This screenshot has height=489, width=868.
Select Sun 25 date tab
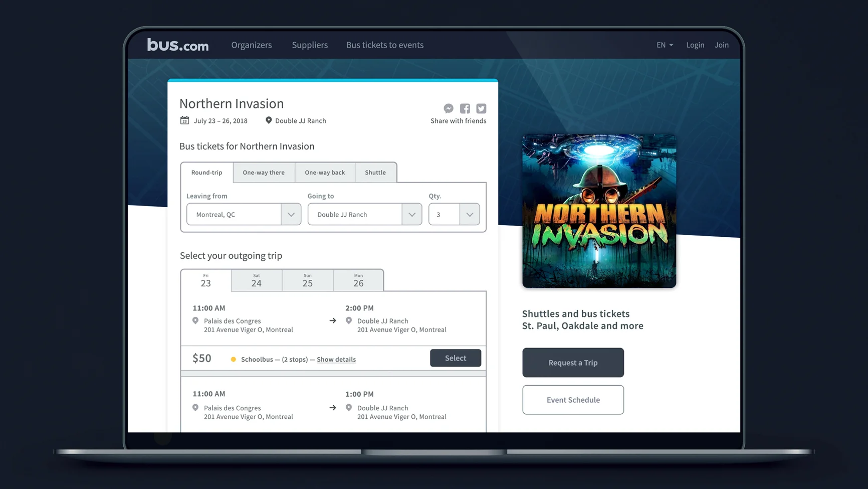point(308,280)
